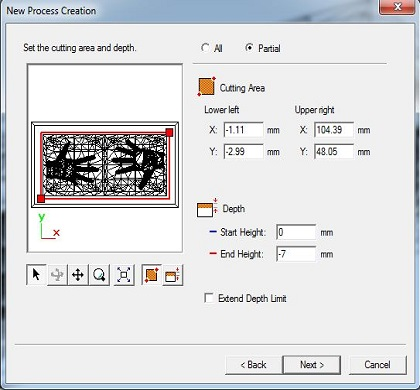Viewport: 420px width, 390px height.
Task: Close the New Process Creation window
Action: coord(397,7)
